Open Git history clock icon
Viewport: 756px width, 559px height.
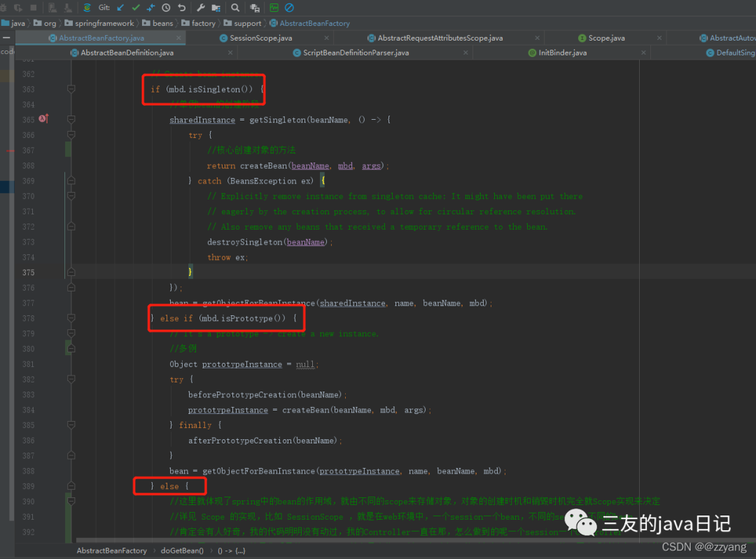167,8
